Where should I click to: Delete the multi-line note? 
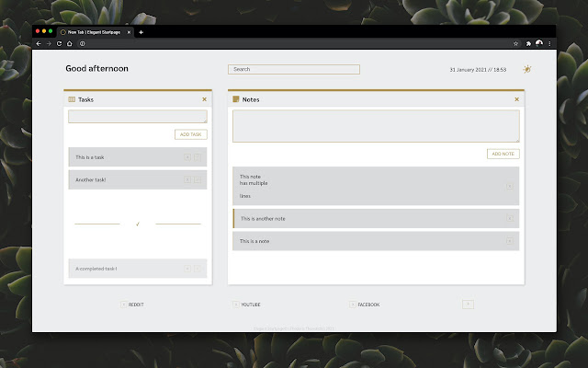[510, 186]
